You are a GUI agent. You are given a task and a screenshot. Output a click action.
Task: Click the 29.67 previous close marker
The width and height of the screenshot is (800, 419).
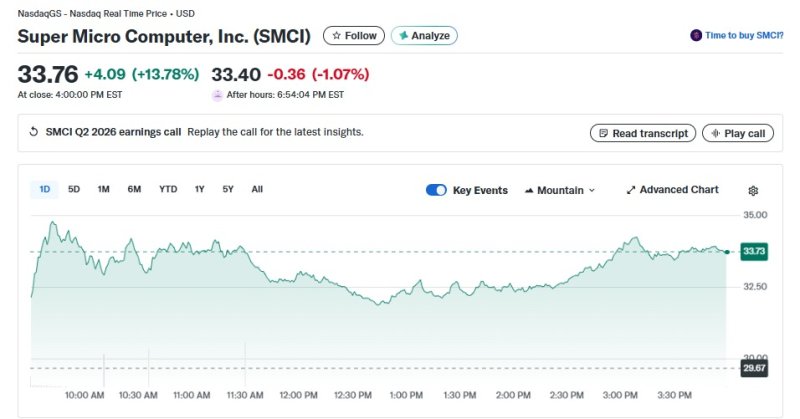coord(753,368)
